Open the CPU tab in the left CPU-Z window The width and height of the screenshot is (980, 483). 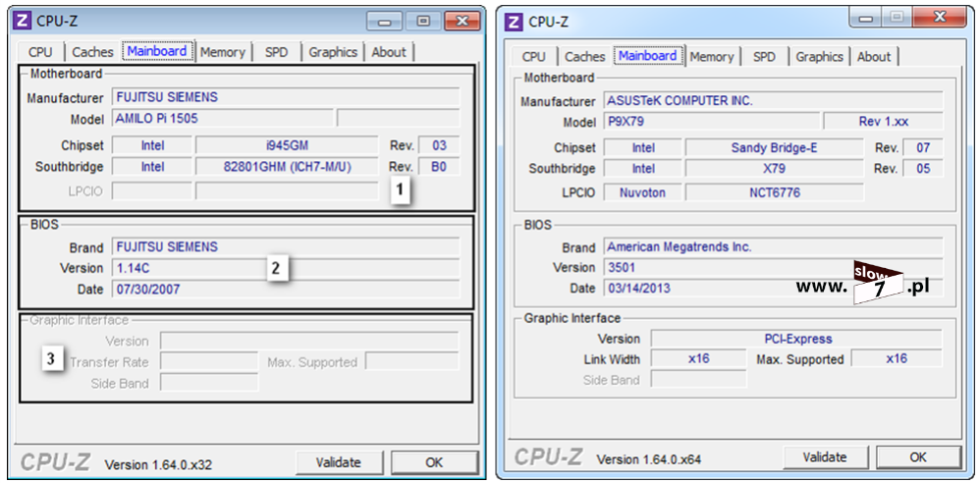click(x=40, y=52)
